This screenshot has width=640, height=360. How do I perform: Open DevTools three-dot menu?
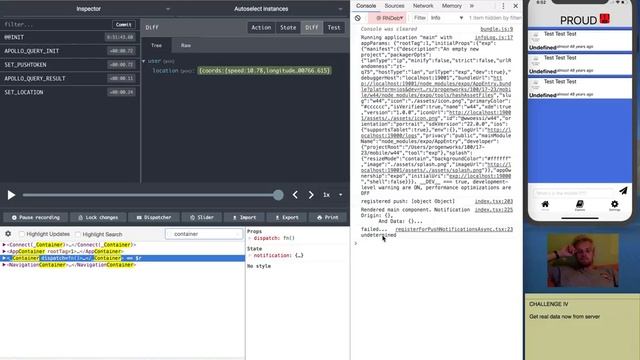tap(503, 6)
